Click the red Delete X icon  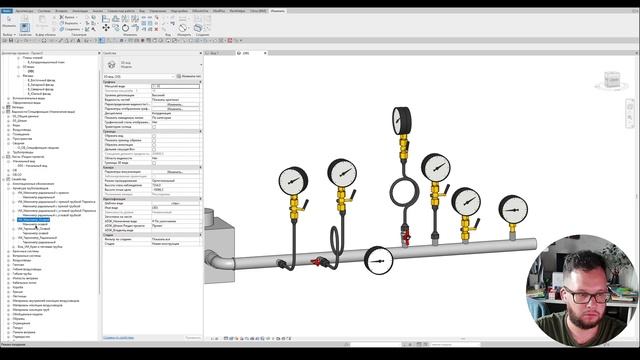156,29
